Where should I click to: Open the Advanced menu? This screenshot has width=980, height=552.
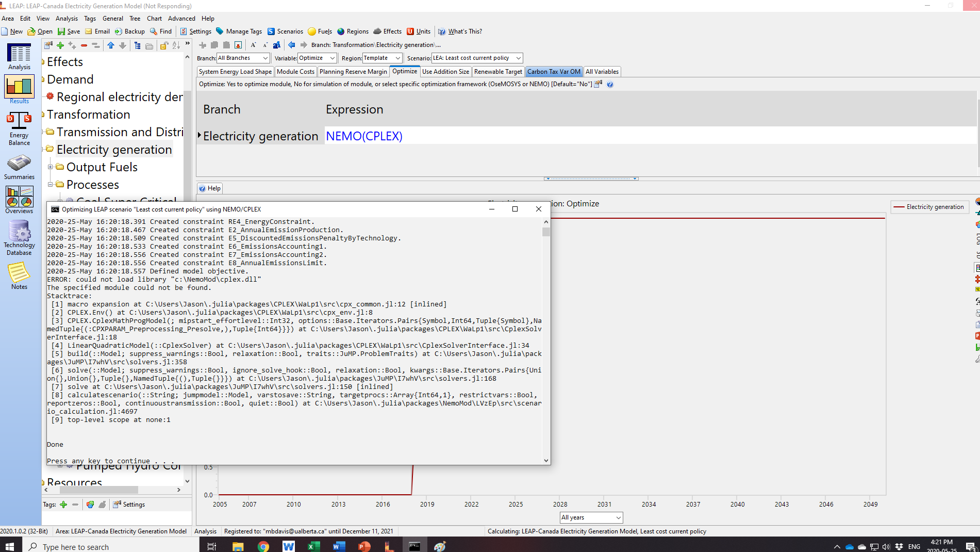(181, 19)
